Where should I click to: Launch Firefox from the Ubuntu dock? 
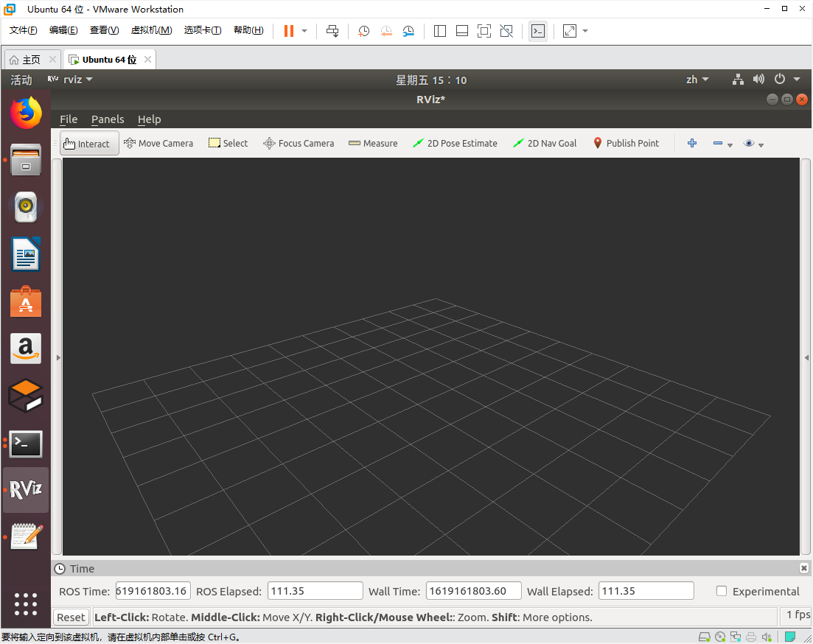25,113
